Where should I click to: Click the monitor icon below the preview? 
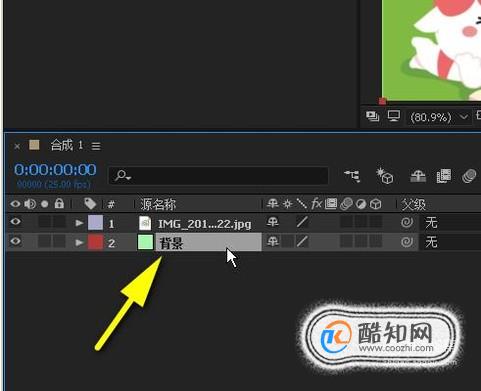tap(394, 116)
